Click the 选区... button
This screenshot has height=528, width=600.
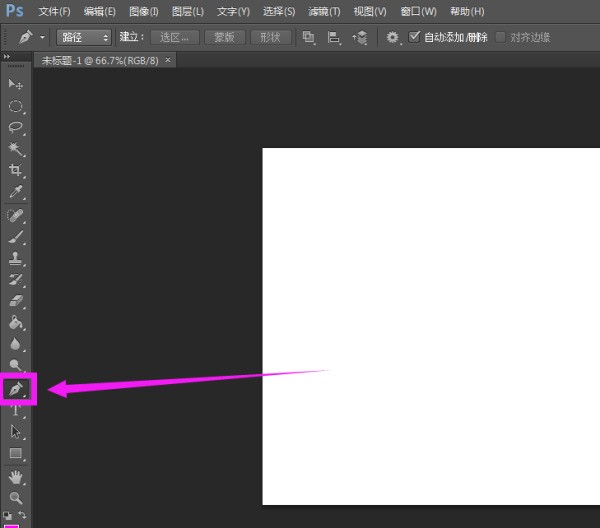[175, 37]
